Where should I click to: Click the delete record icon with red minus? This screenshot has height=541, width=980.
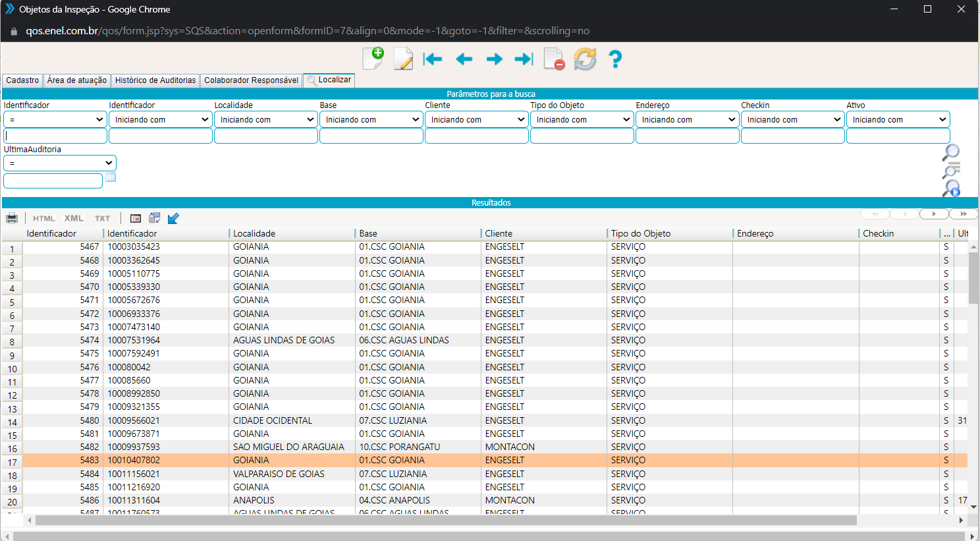click(554, 59)
